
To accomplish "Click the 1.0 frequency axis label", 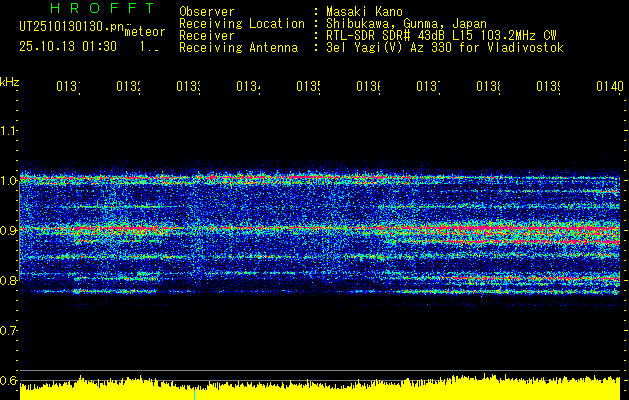I will [x=8, y=181].
